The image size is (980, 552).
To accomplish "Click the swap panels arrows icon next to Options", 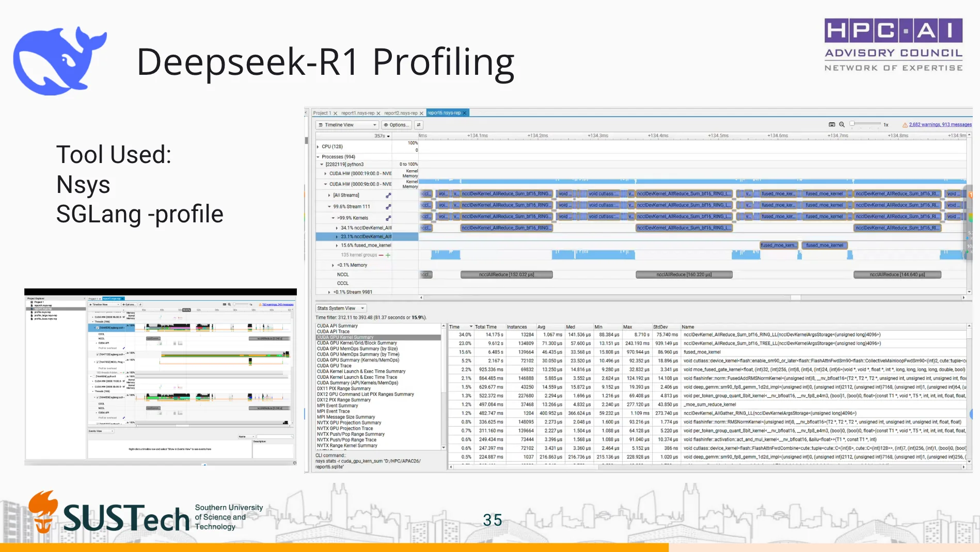I will [x=419, y=125].
